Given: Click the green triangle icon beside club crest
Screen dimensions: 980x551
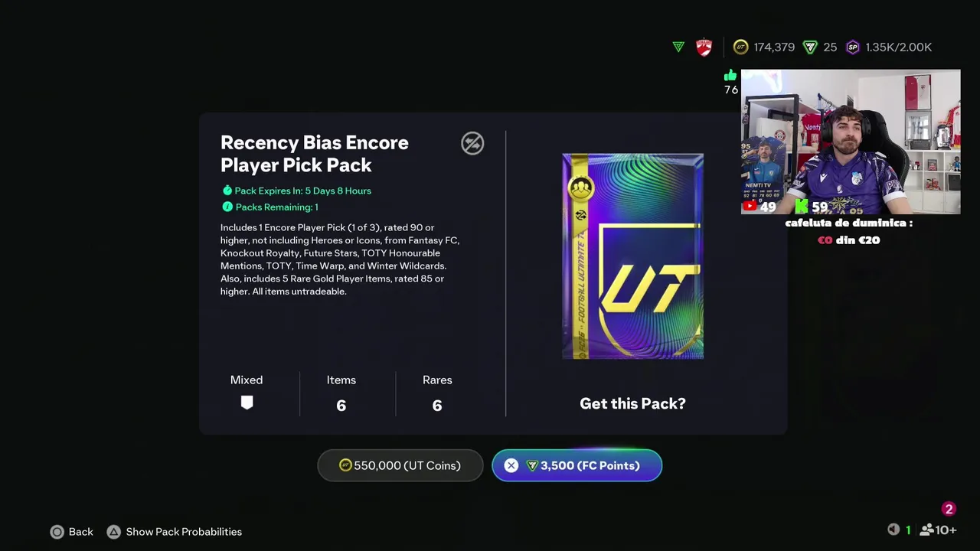Looking at the screenshot, I should click(678, 47).
